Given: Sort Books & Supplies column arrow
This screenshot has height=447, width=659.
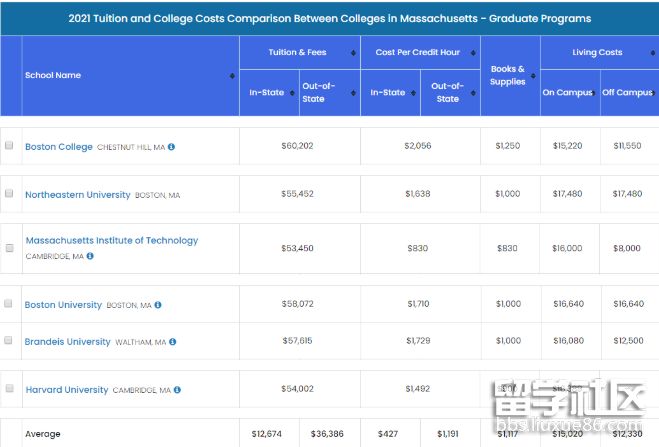Looking at the screenshot, I should (533, 76).
